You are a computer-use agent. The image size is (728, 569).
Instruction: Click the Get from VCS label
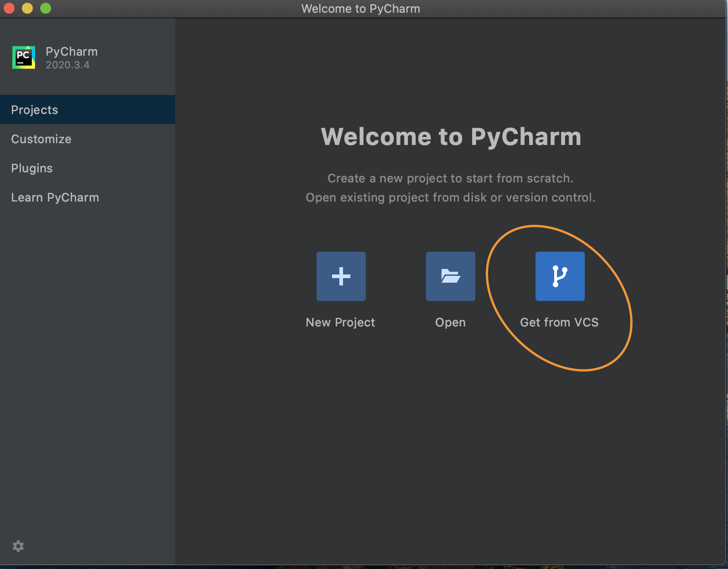(x=559, y=322)
